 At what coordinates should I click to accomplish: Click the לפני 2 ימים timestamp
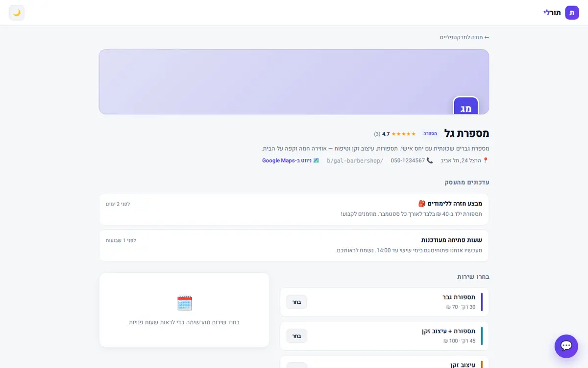pyautogui.click(x=118, y=204)
